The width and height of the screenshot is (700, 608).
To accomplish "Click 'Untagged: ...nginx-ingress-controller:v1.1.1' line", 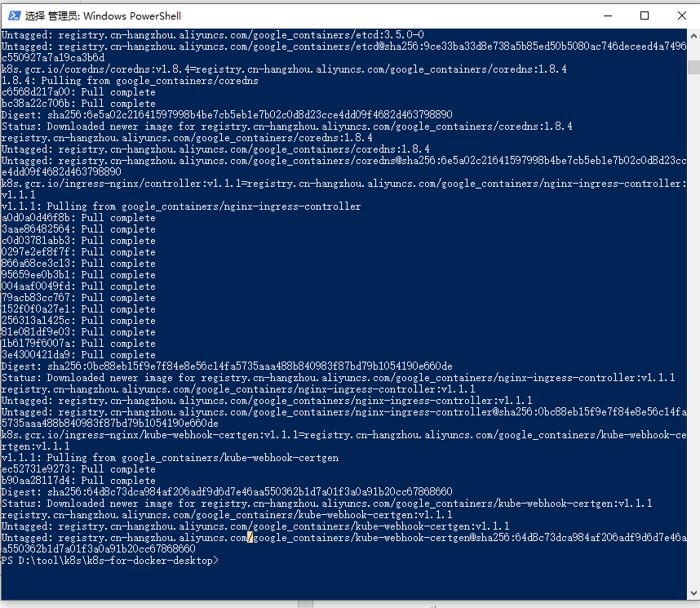I will [267, 401].
